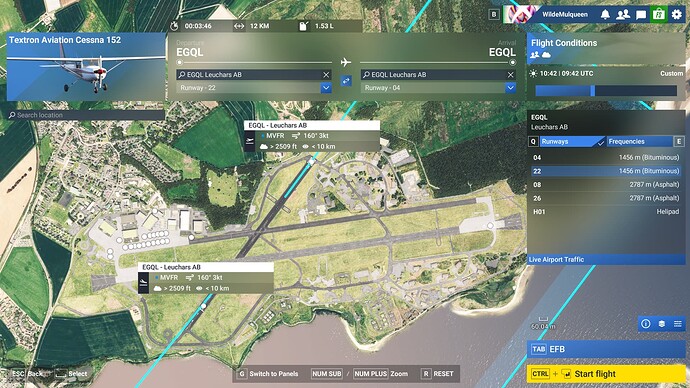
Task: Click the sun time-of-day icon
Action: (533, 73)
